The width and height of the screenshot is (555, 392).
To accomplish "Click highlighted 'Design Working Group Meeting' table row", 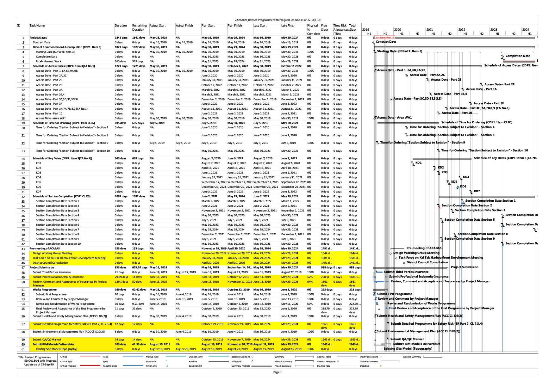I will (53, 253).
